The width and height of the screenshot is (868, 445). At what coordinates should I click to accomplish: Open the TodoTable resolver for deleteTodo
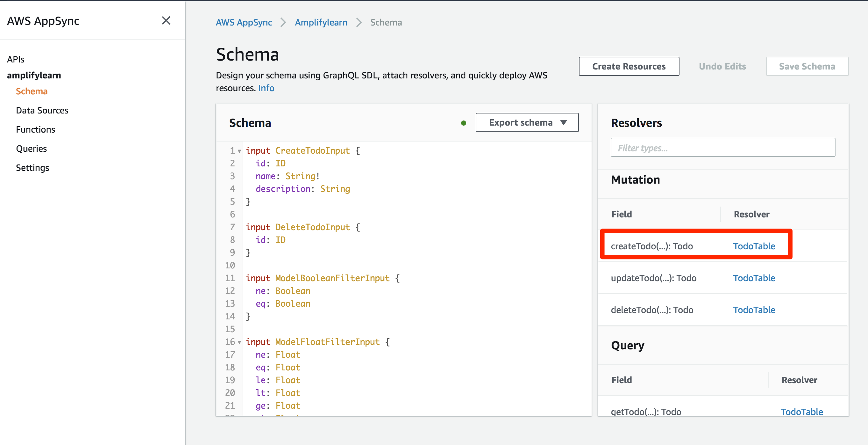click(754, 310)
